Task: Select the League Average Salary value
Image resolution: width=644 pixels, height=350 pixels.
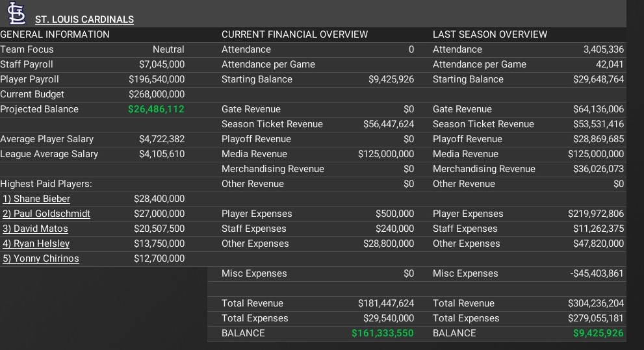Action: (161, 154)
